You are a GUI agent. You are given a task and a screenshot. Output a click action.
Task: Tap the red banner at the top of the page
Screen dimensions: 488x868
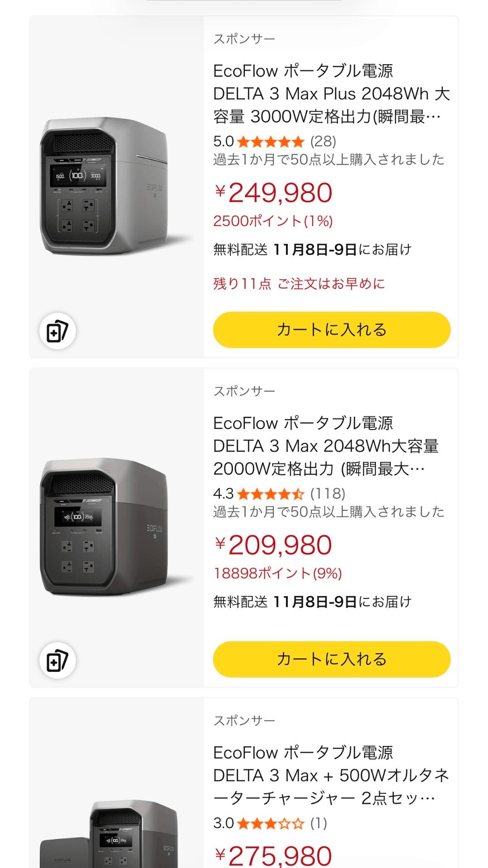coord(244,4)
